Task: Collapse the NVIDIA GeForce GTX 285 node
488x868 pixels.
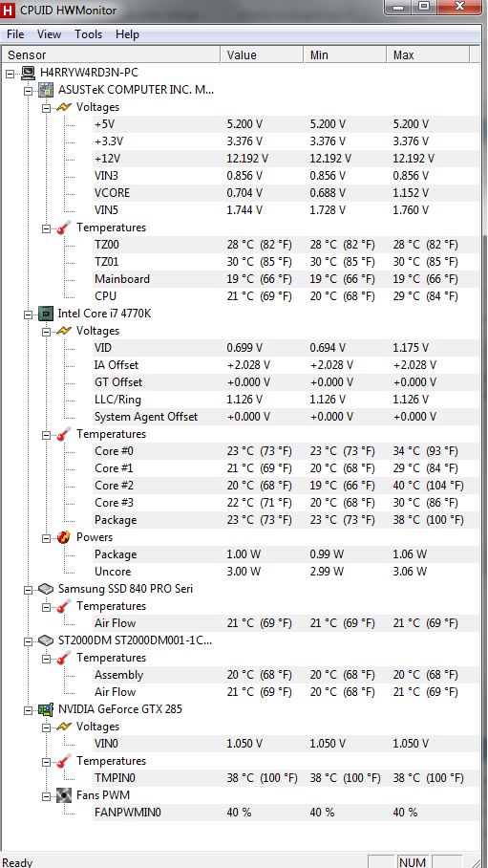Action: pos(29,709)
